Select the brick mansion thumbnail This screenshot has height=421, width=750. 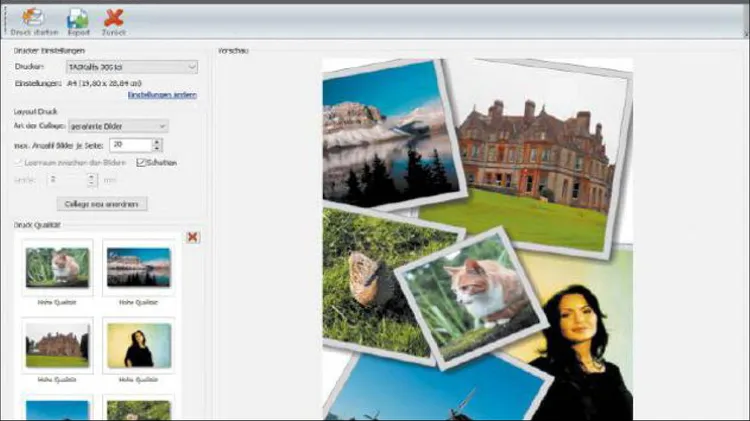(x=57, y=345)
